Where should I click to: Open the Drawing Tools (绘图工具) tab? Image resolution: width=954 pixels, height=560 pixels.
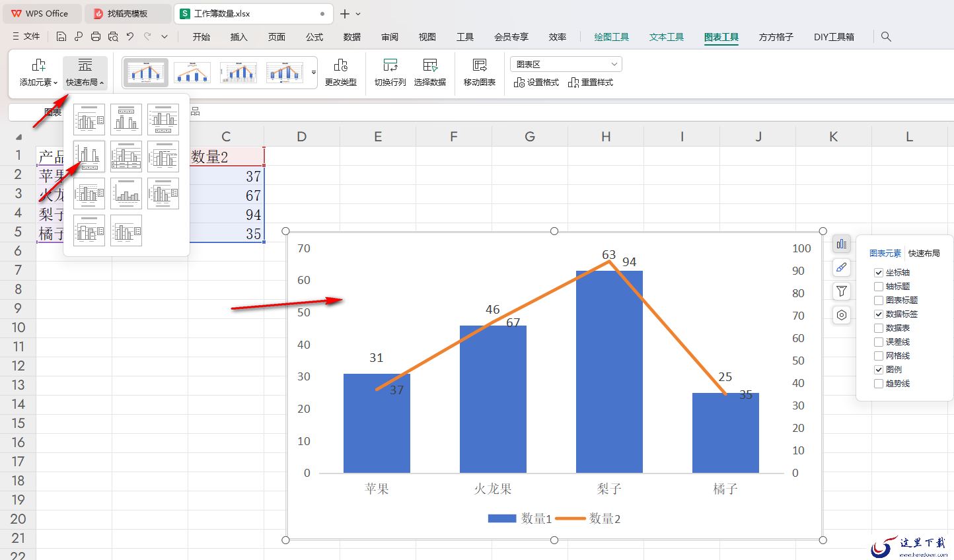pyautogui.click(x=612, y=37)
